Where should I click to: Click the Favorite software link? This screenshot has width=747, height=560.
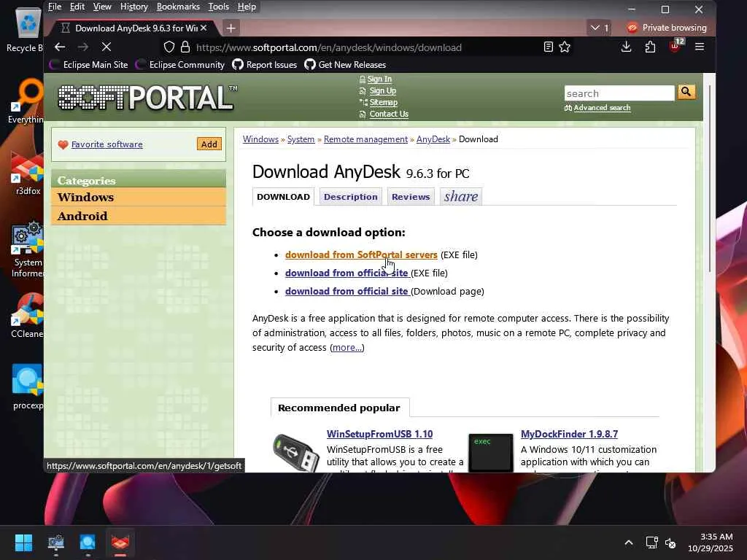[x=107, y=144]
